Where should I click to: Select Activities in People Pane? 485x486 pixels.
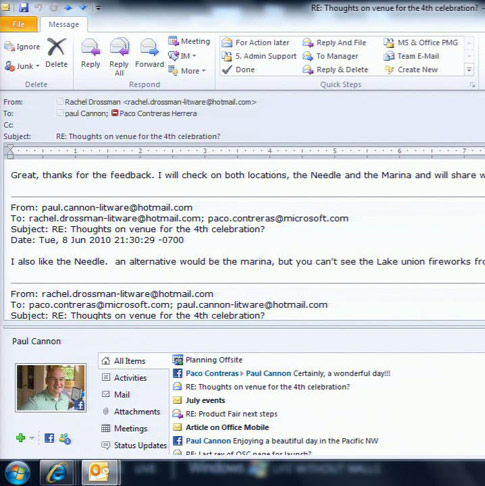[124, 378]
